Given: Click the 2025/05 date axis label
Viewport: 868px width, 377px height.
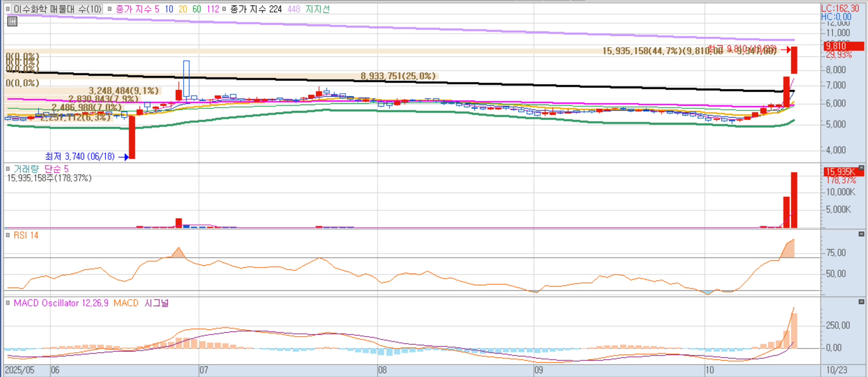Looking at the screenshot, I should [x=20, y=370].
